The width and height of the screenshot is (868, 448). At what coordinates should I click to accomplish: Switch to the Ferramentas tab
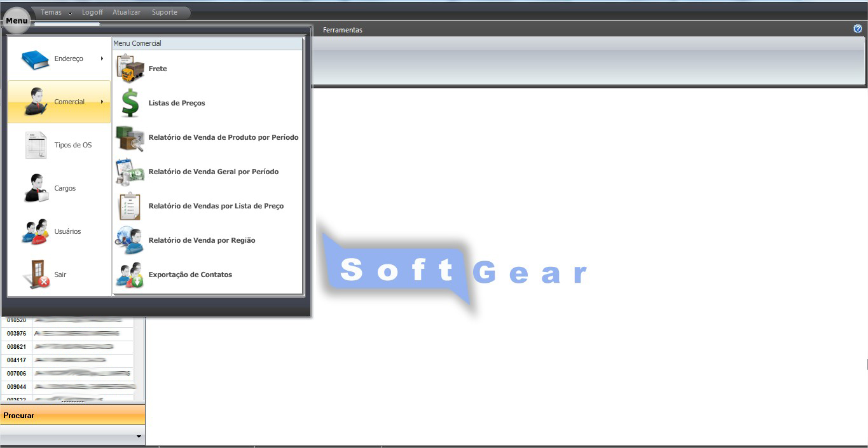point(342,30)
